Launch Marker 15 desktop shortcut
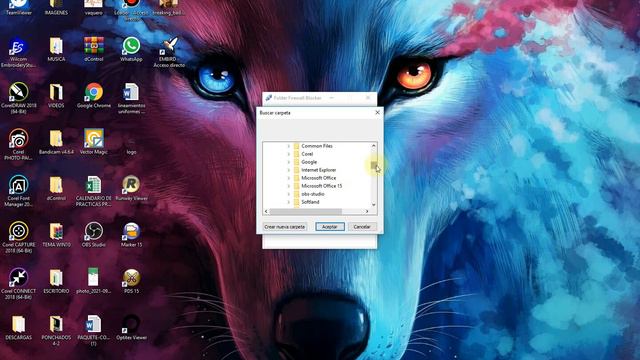The height and width of the screenshot is (360, 640). tap(131, 235)
